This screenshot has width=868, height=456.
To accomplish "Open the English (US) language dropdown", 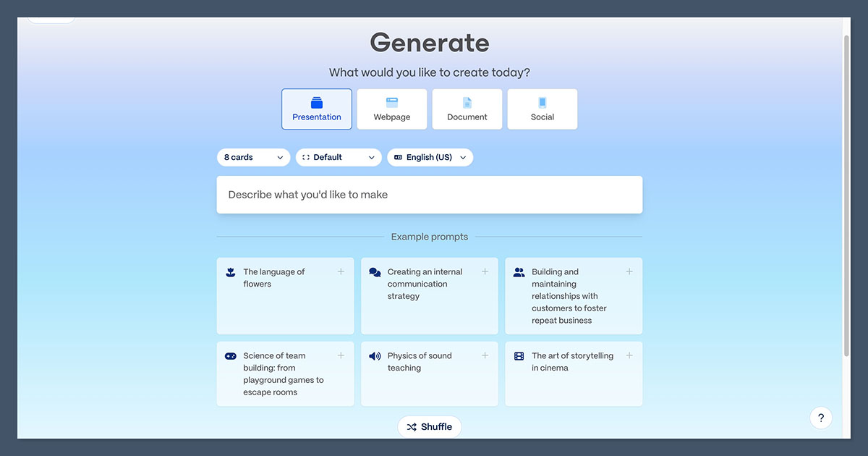I will [430, 157].
